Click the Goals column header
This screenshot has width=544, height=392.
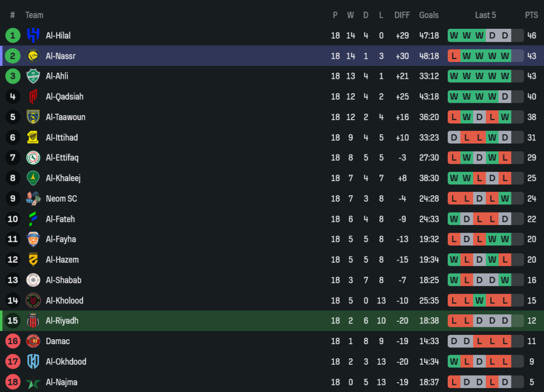[429, 15]
